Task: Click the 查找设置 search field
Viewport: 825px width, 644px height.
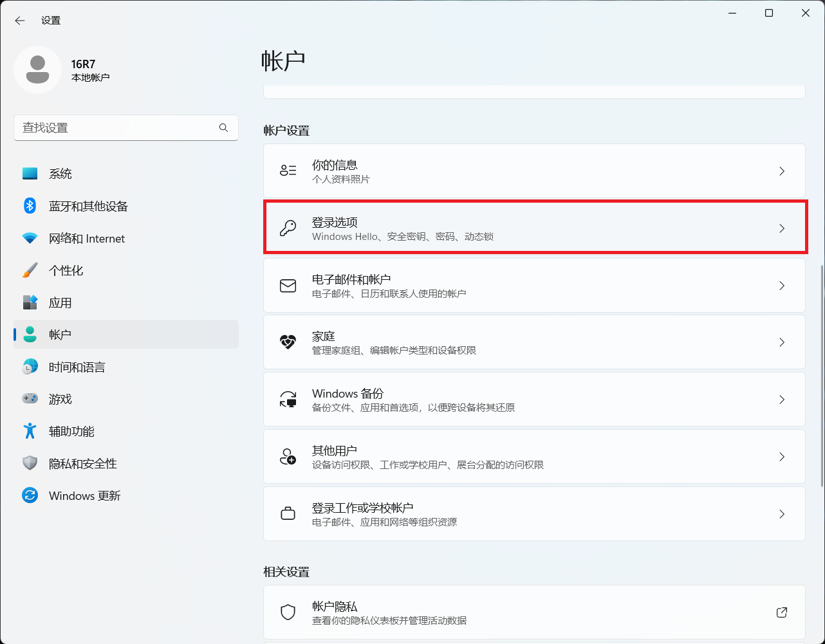Action: [116, 128]
